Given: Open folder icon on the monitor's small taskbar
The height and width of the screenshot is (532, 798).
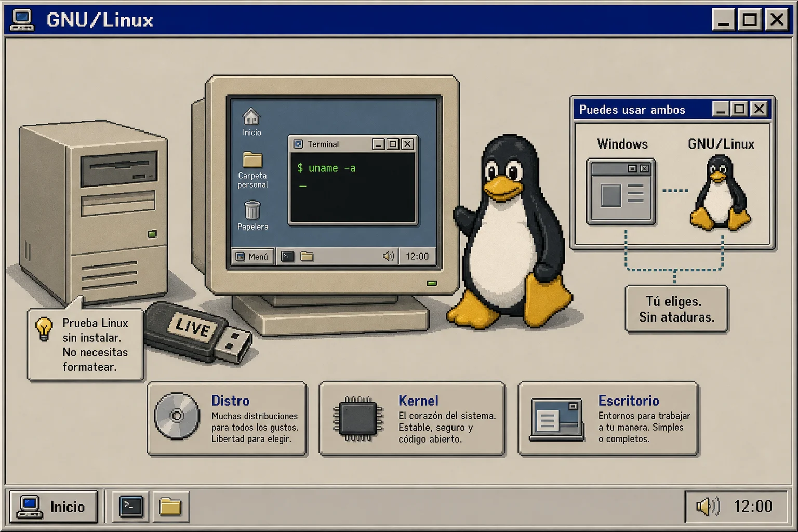Looking at the screenshot, I should (307, 256).
